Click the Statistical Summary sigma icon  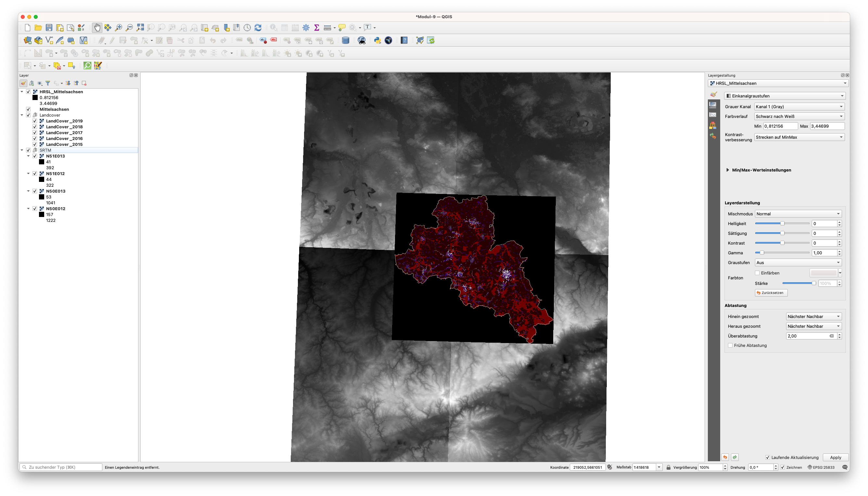(316, 28)
